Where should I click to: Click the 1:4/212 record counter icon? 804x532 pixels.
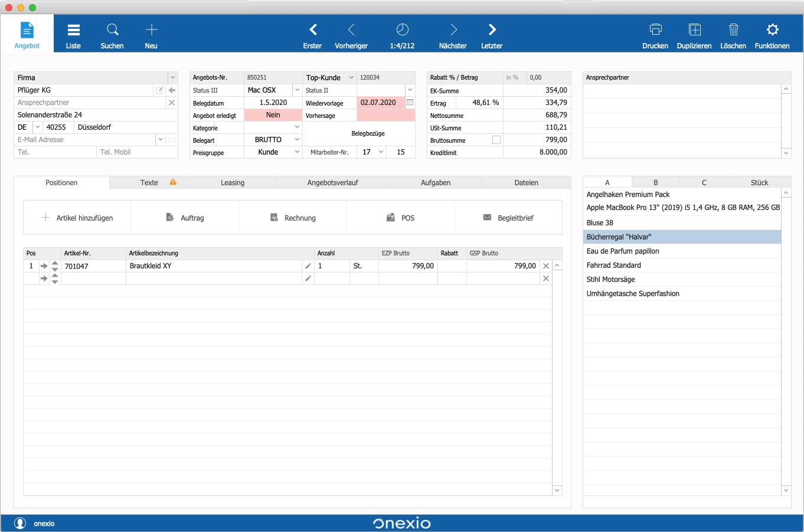(402, 29)
